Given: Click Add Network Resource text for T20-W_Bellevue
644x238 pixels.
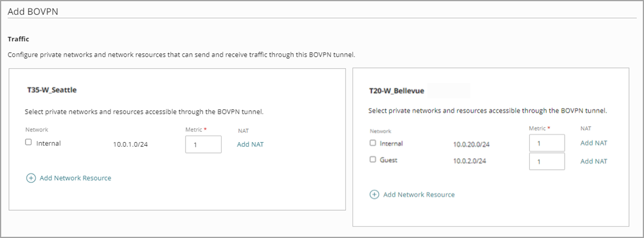Looking at the screenshot, I should tap(419, 194).
